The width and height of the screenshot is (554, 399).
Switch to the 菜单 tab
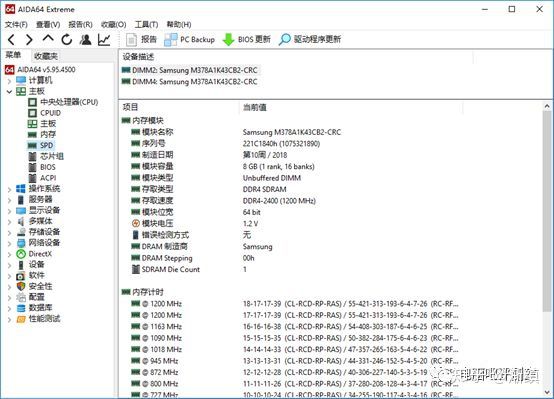point(13,55)
